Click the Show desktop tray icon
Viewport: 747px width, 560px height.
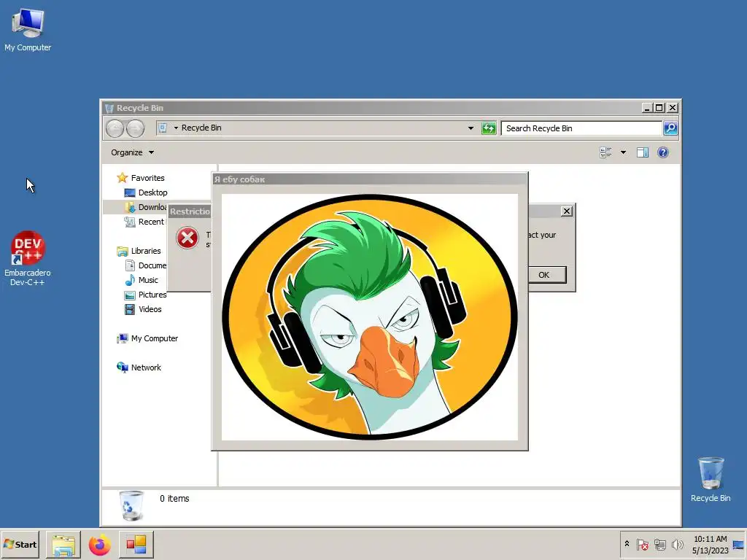point(739,545)
